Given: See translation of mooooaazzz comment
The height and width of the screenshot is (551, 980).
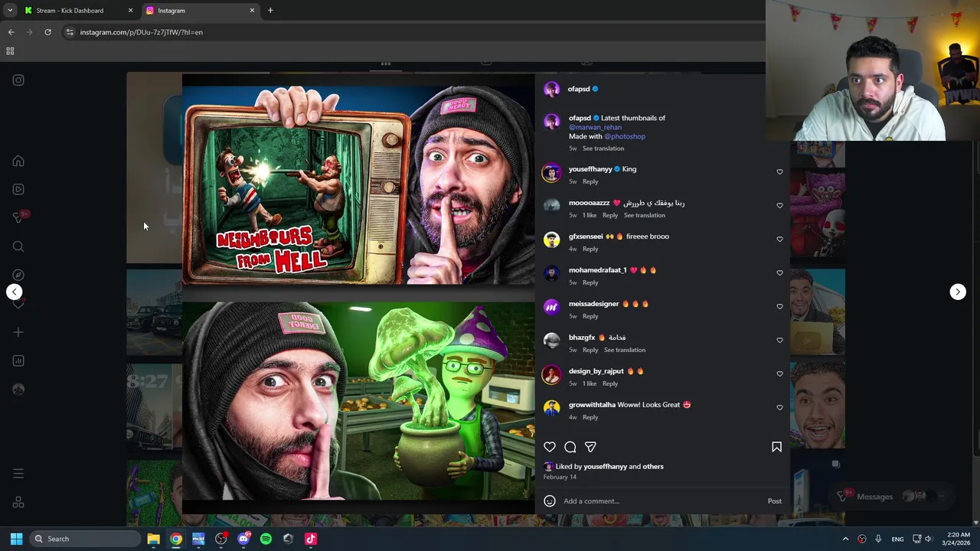Looking at the screenshot, I should tap(645, 215).
